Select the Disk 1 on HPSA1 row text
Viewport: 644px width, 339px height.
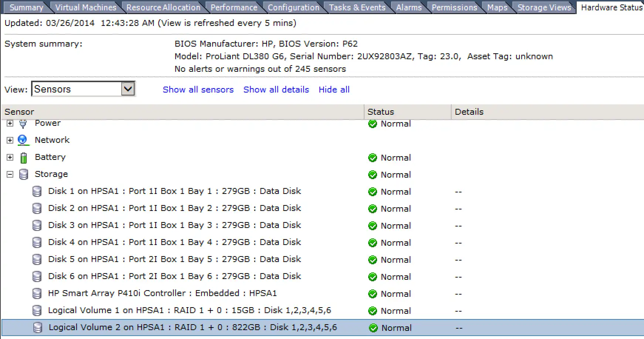174,191
